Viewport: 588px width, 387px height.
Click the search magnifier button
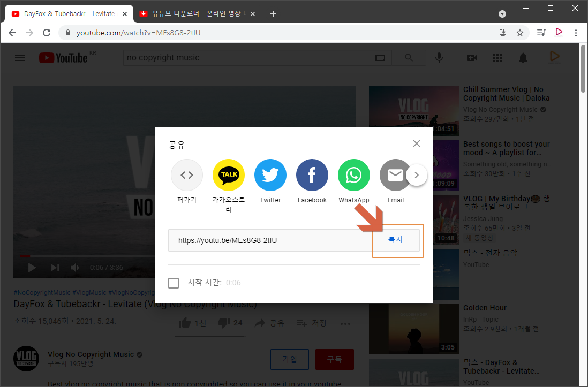(x=409, y=58)
